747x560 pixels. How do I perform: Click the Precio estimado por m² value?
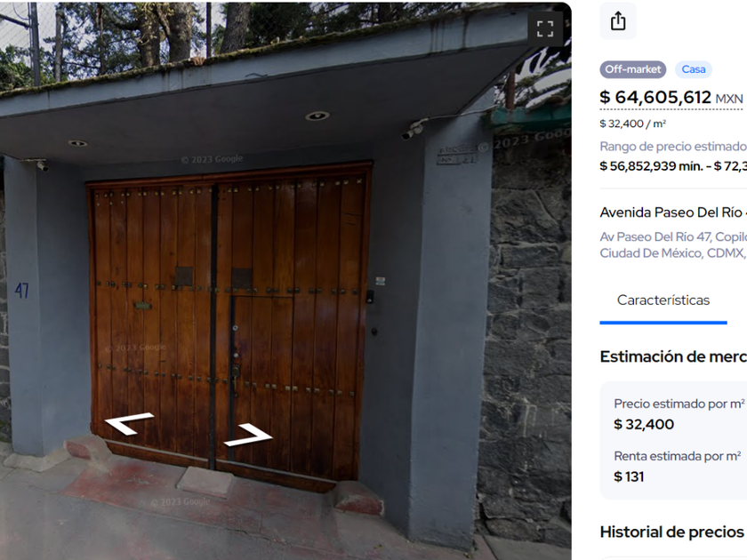(x=644, y=424)
